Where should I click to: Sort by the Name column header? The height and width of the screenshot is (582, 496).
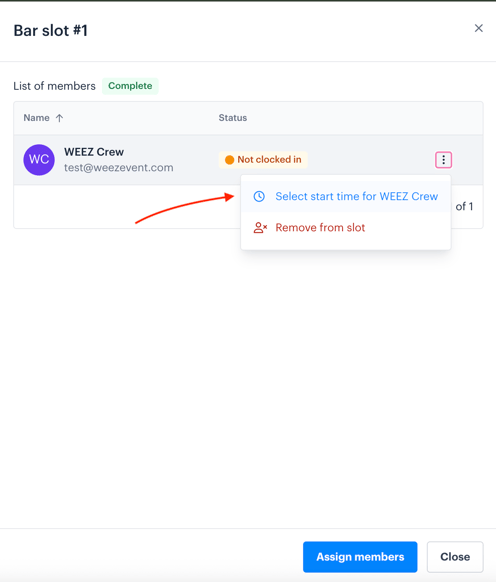pos(36,118)
